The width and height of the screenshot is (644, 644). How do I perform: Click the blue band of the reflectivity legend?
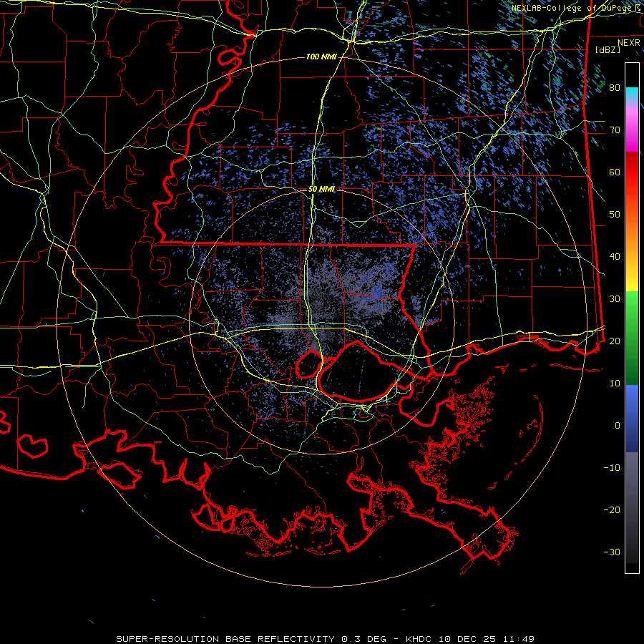(x=632, y=418)
